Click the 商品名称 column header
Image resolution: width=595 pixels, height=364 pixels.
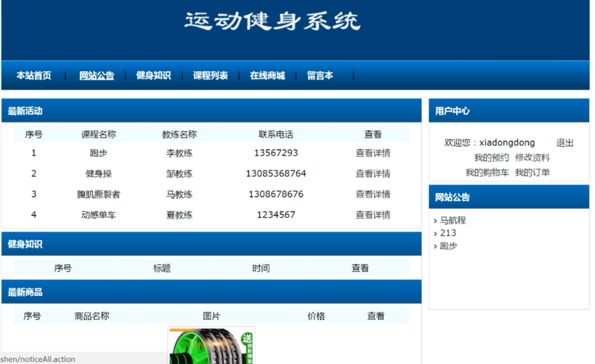coord(92,316)
